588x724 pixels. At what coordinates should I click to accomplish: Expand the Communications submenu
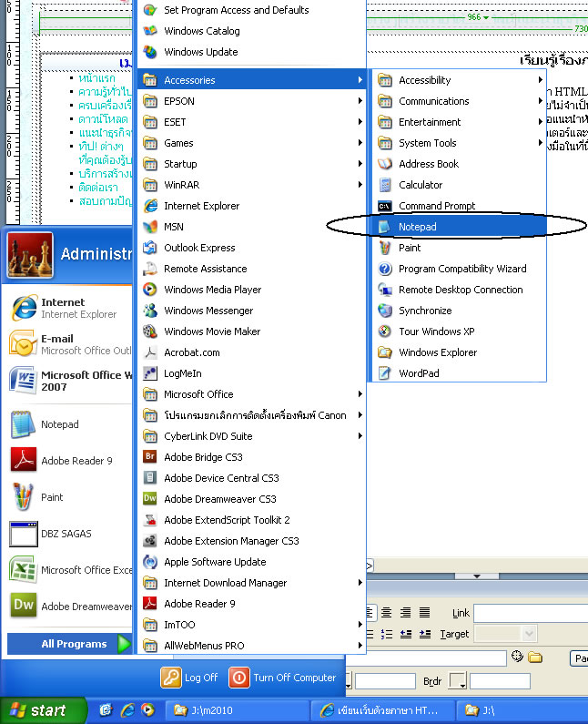pyautogui.click(x=459, y=101)
